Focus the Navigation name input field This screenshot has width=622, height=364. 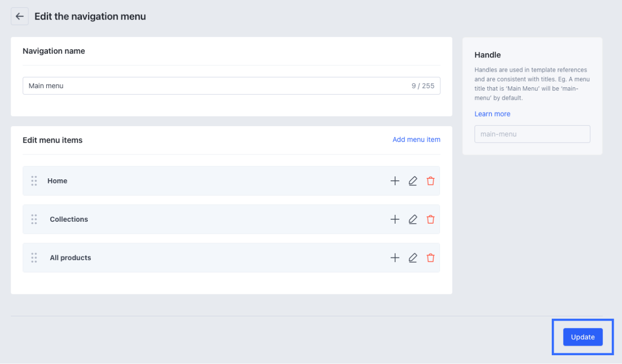pos(231,86)
